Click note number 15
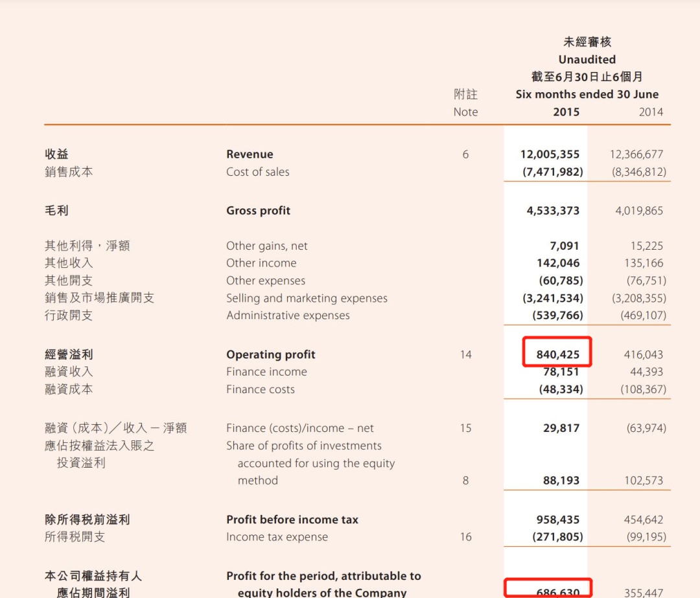This screenshot has width=700, height=598. (x=465, y=428)
